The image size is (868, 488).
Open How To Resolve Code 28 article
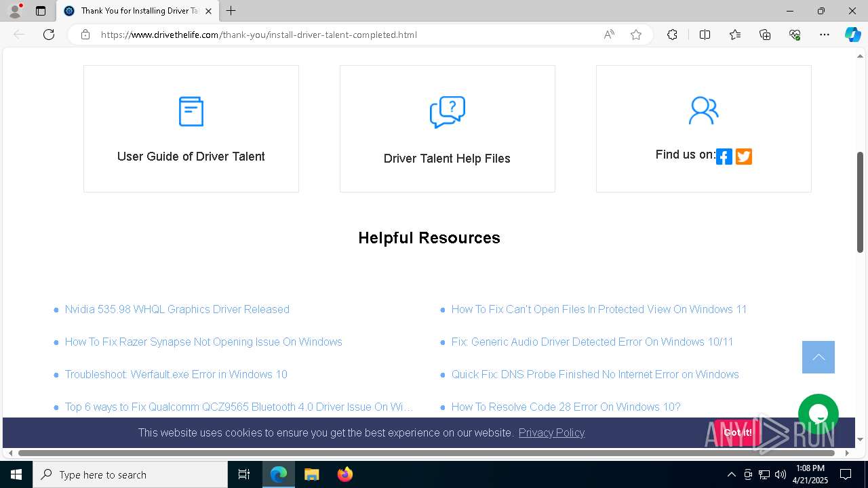click(x=566, y=407)
